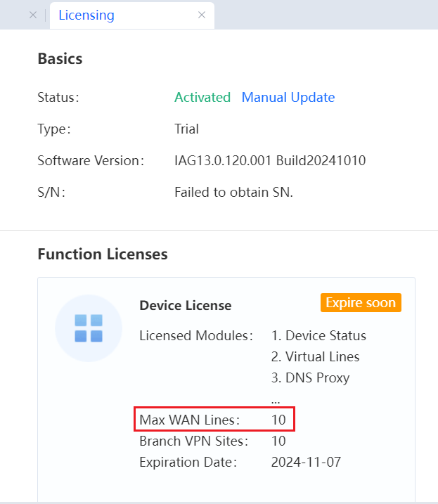Click the Branch VPN Sites value
The width and height of the screenshot is (438, 504).
(278, 441)
